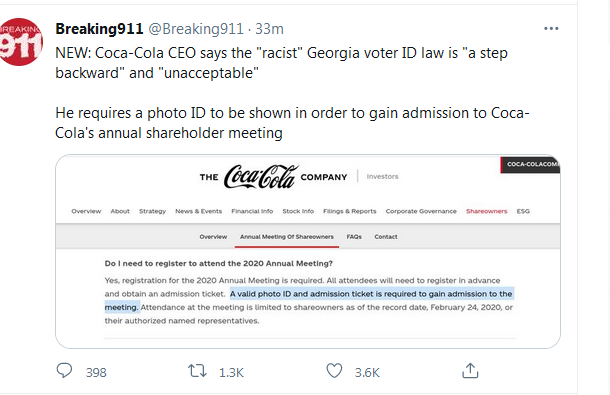This screenshot has width=610, height=395.
Task: Click the 1.3K retweet count
Action: [231, 372]
